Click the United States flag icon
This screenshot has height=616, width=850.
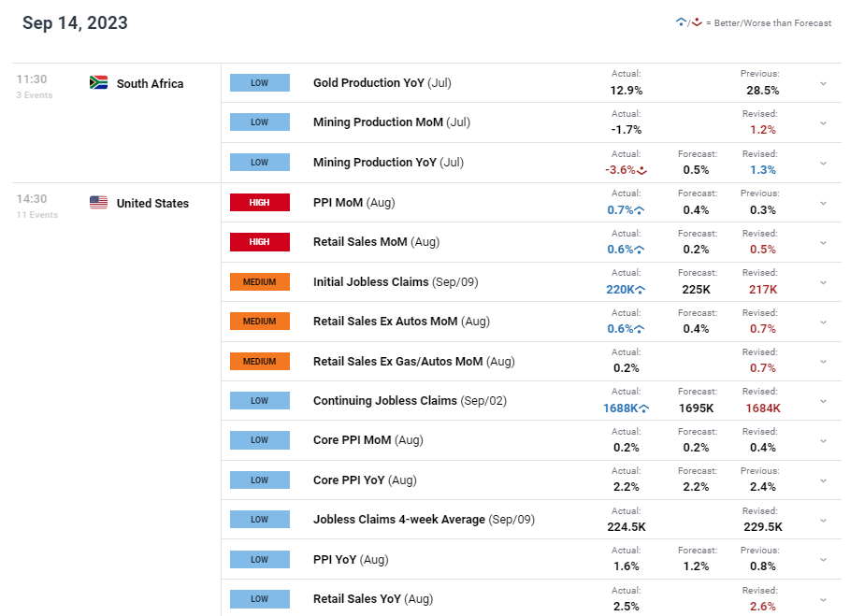[x=98, y=203]
